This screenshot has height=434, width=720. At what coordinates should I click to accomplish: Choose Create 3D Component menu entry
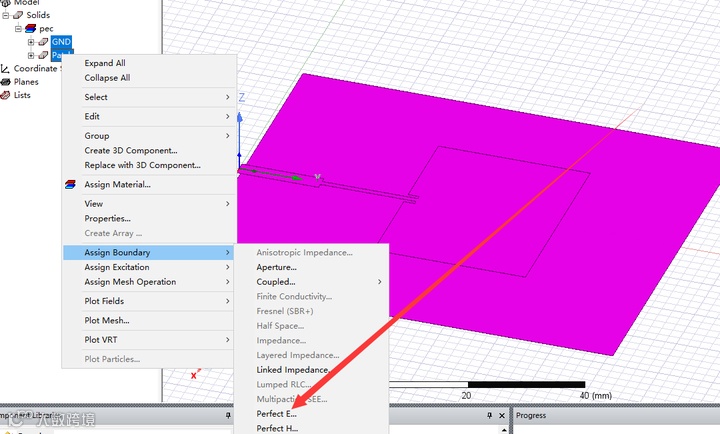point(131,150)
